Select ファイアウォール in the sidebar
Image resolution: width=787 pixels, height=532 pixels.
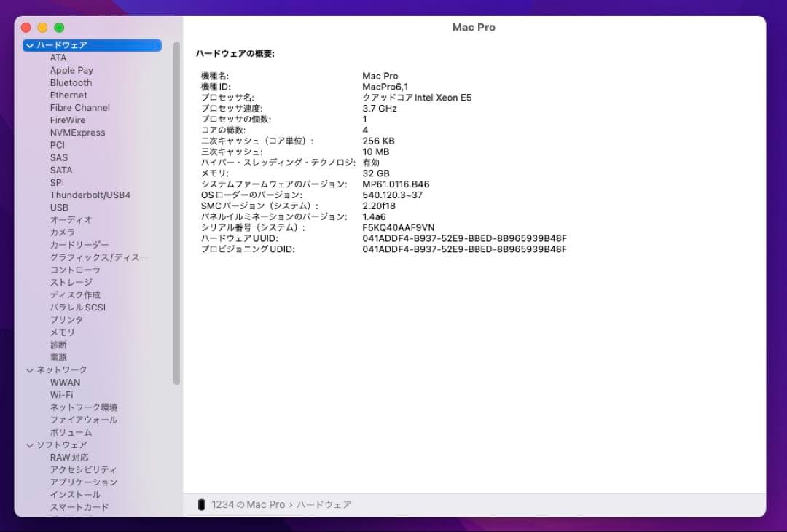(83, 420)
